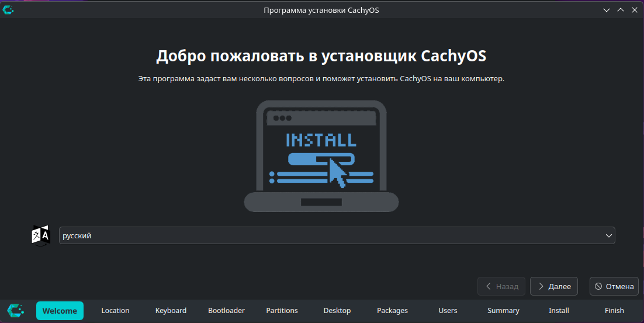Open the Packages step
Image resolution: width=644 pixels, height=323 pixels.
392,311
